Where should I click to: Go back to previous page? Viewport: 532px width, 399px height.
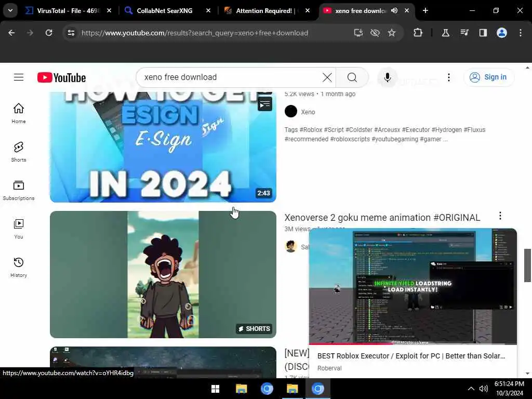(11, 33)
